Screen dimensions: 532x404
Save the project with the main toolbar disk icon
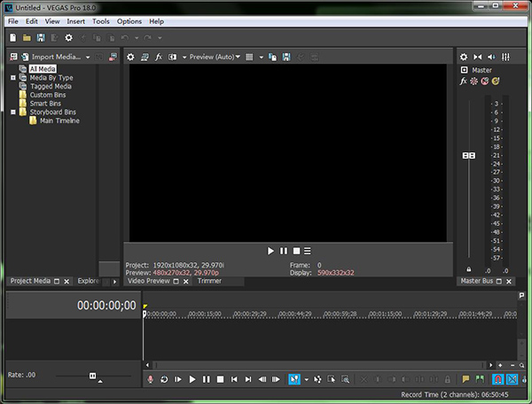tap(41, 37)
